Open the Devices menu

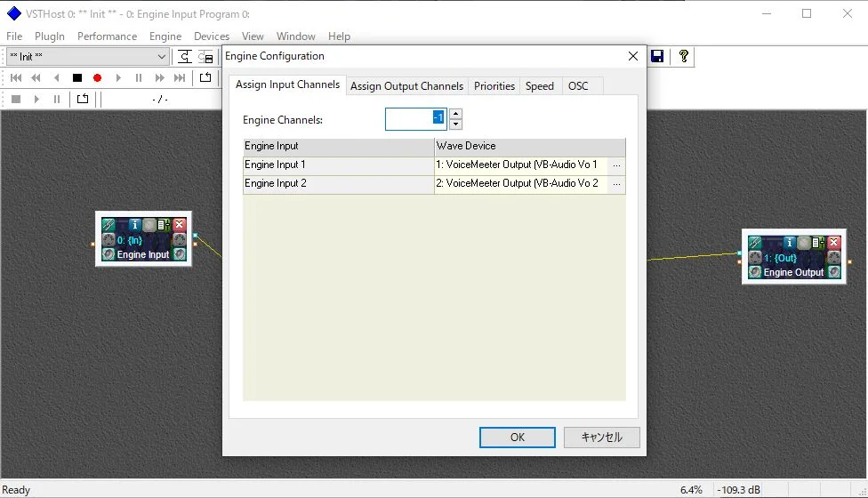coord(212,36)
